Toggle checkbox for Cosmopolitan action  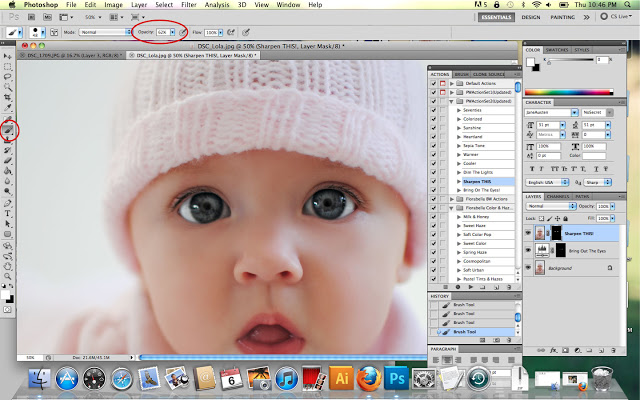click(433, 261)
